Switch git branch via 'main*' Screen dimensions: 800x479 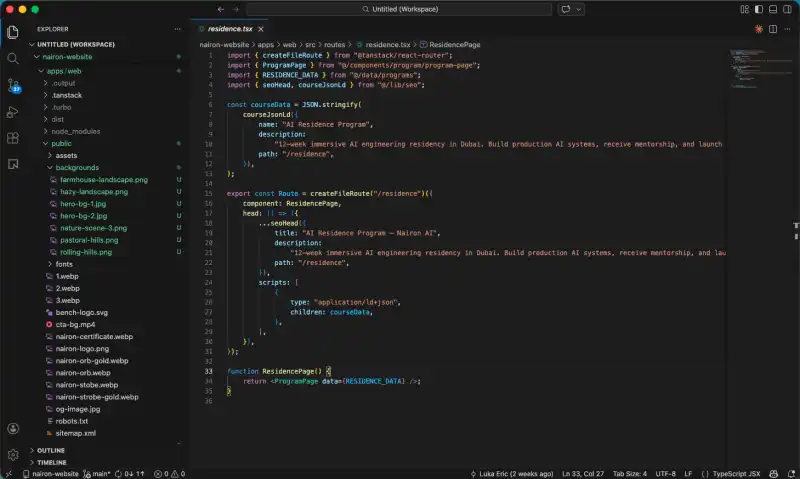coord(97,474)
